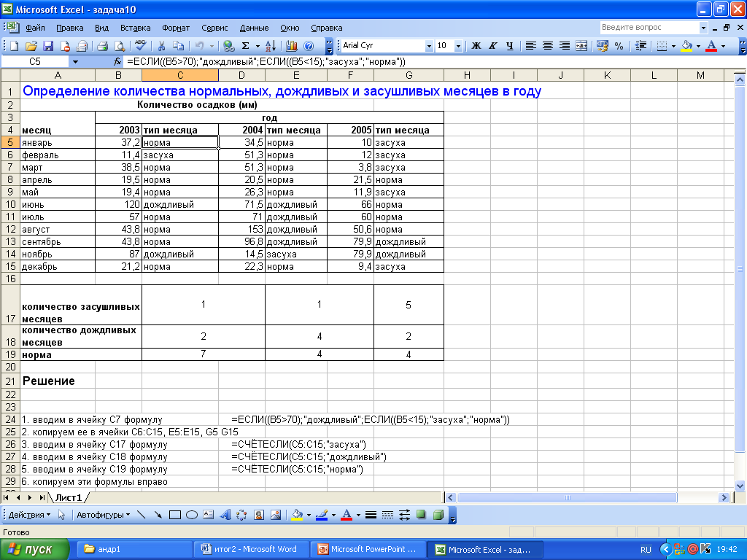747x560 pixels.
Task: Expand the Автофигуры shapes menu
Action: [104, 515]
